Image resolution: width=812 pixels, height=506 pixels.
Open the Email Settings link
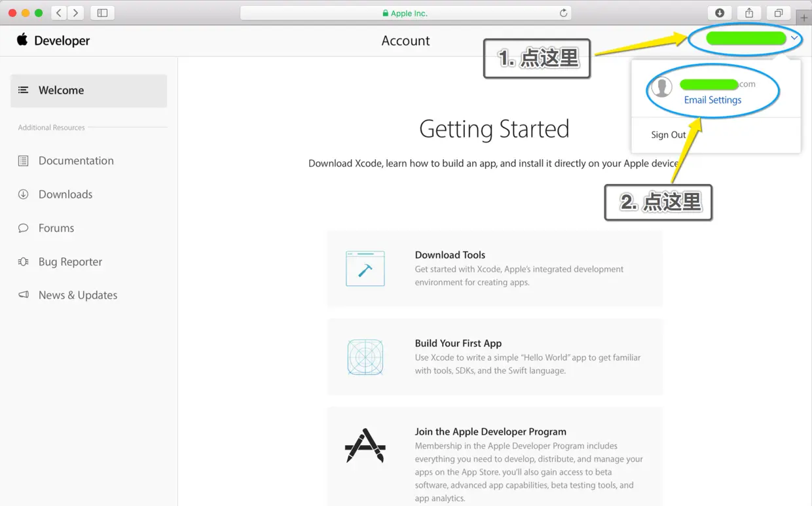tap(712, 100)
